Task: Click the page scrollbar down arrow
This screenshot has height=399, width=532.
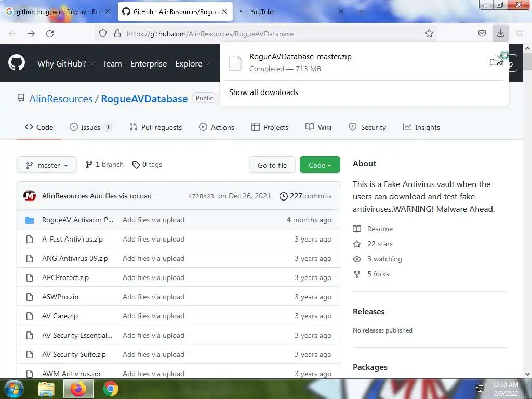Action: pos(527,374)
